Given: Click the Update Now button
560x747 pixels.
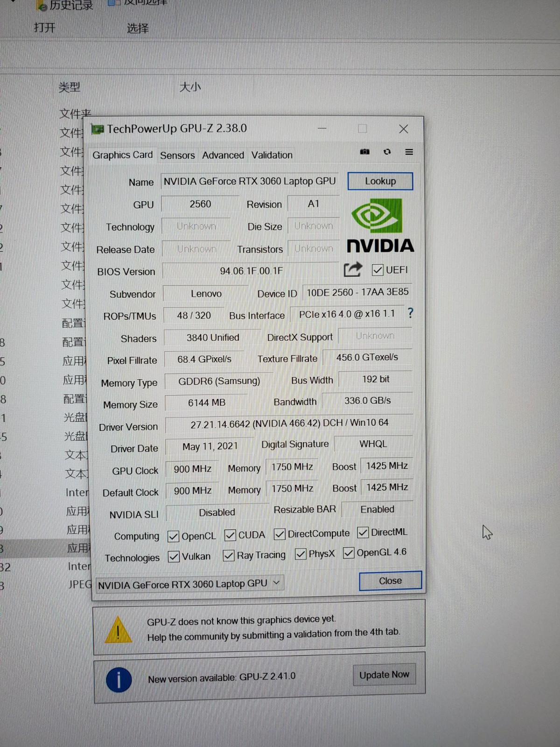Looking at the screenshot, I should [384, 675].
